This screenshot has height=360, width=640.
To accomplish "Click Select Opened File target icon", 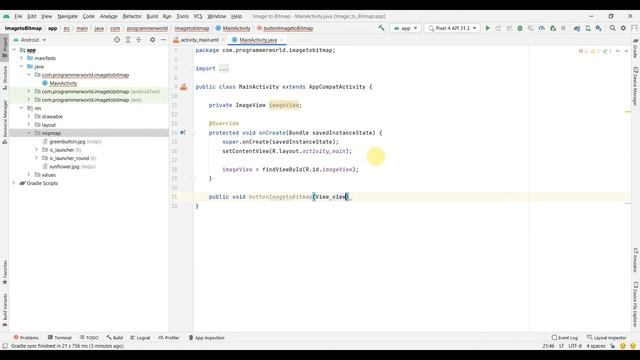I will [117, 40].
